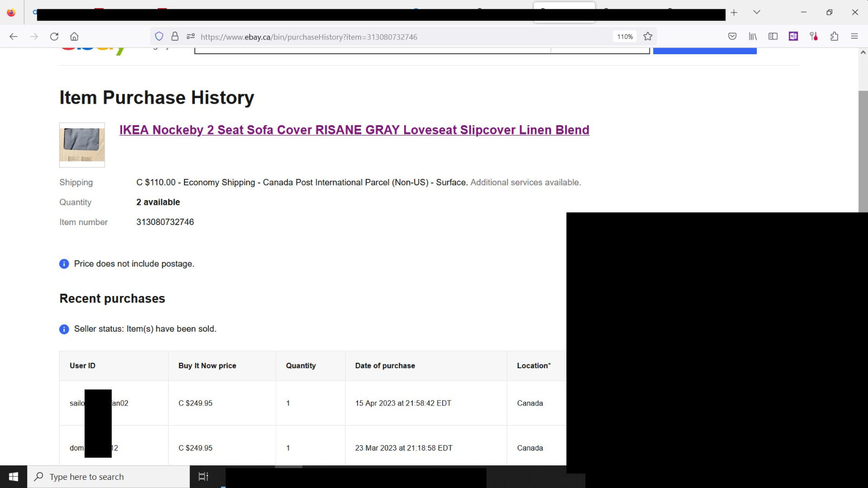Open the Firefox library

[753, 36]
